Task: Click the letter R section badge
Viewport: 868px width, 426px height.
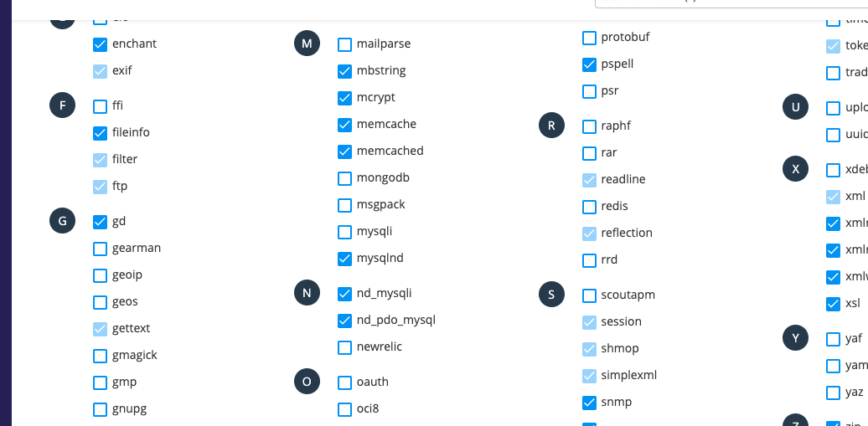Action: [551, 126]
